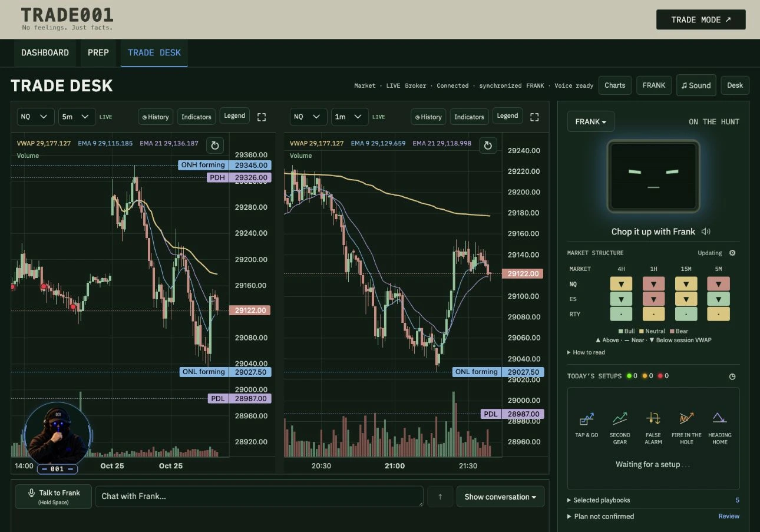Open the 5m timeframe dropdown
The width and height of the screenshot is (760, 532).
77,117
